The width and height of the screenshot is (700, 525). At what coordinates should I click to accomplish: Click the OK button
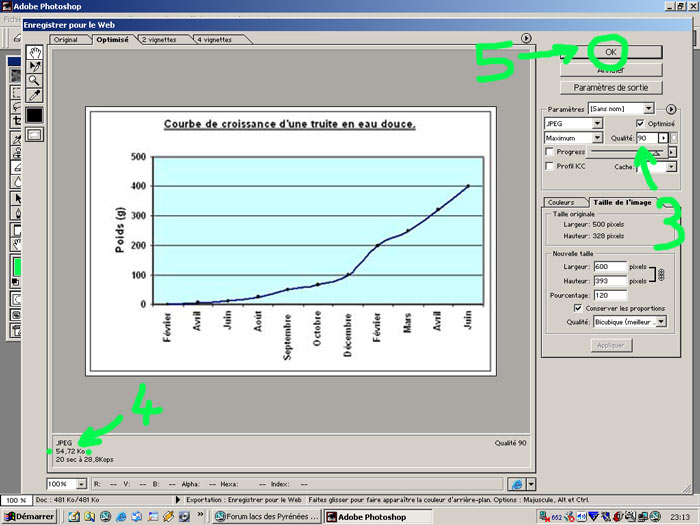click(610, 51)
